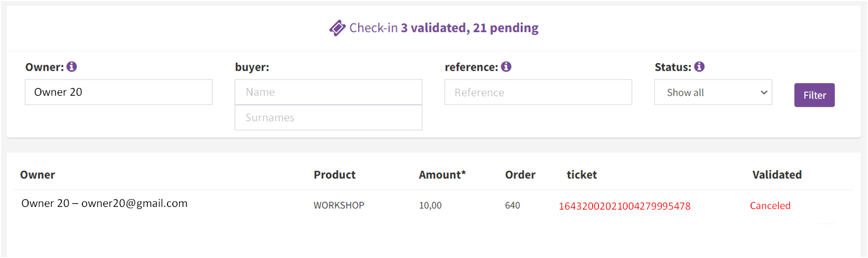The image size is (868, 258).
Task: Click the Owner info icon
Action: pyautogui.click(x=72, y=66)
